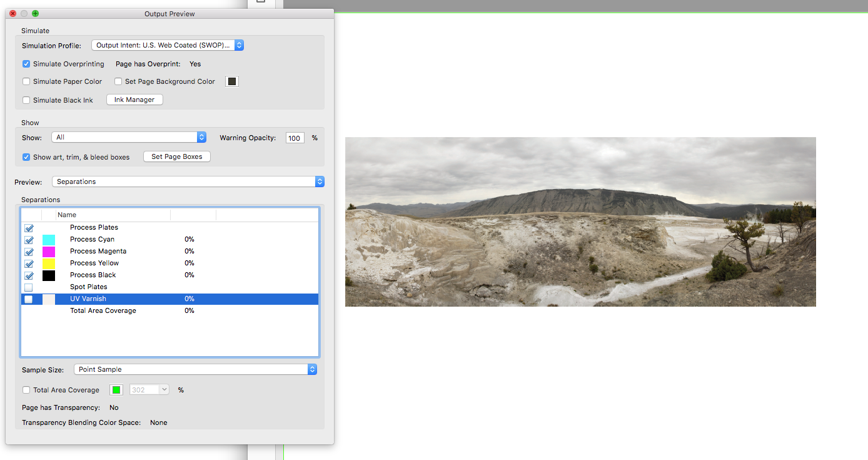
Task: Click the Process Cyan color swatch
Action: (49, 240)
